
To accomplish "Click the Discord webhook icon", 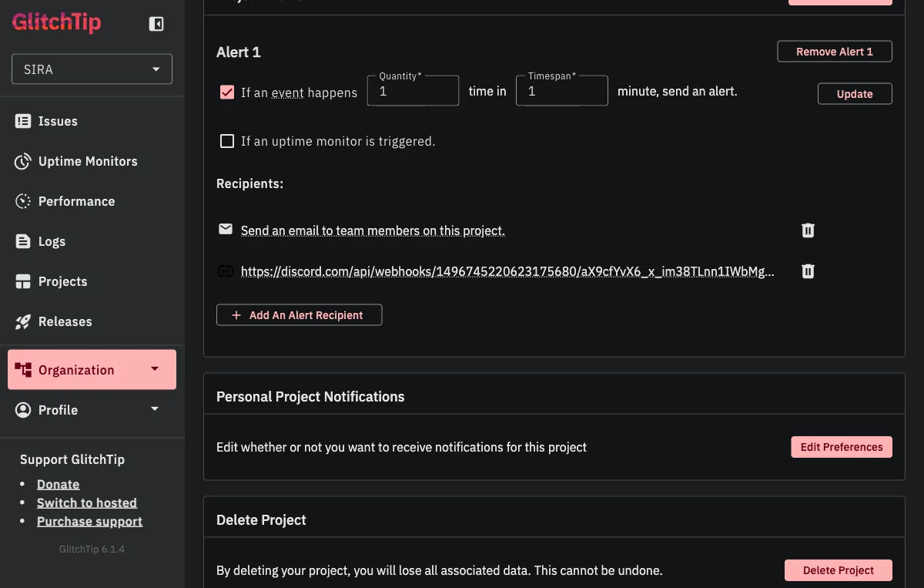I will click(226, 270).
